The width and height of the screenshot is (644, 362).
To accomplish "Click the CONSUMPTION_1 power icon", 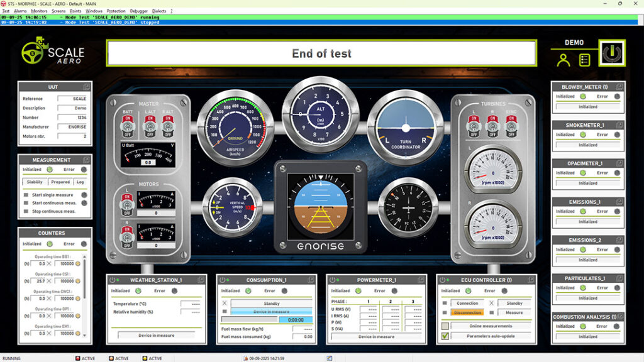I will 222,280.
